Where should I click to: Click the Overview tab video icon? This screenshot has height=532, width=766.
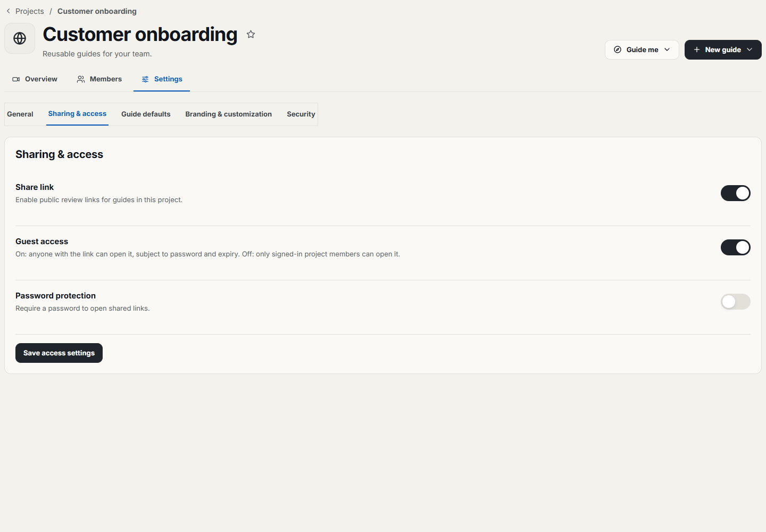pos(16,79)
